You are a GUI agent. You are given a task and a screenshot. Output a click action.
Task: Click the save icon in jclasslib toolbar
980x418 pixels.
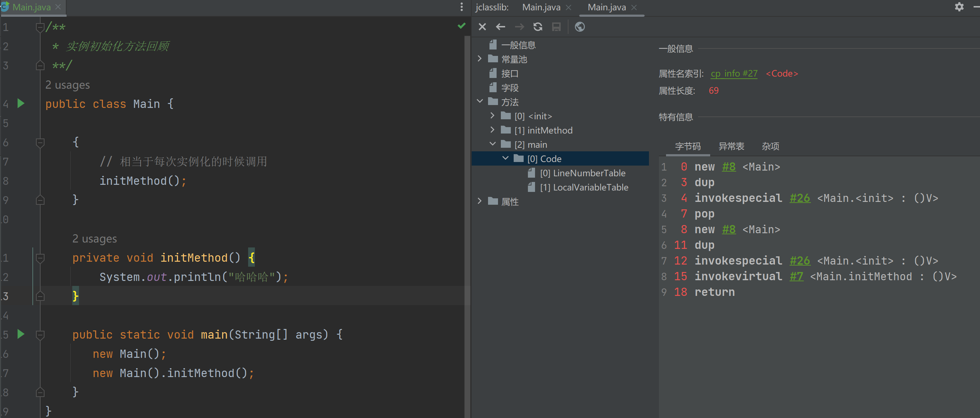tap(556, 27)
